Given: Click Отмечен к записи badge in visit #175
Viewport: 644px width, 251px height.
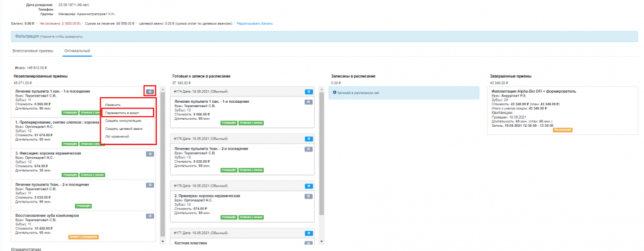Looking at the screenshot, I should 251,170.
